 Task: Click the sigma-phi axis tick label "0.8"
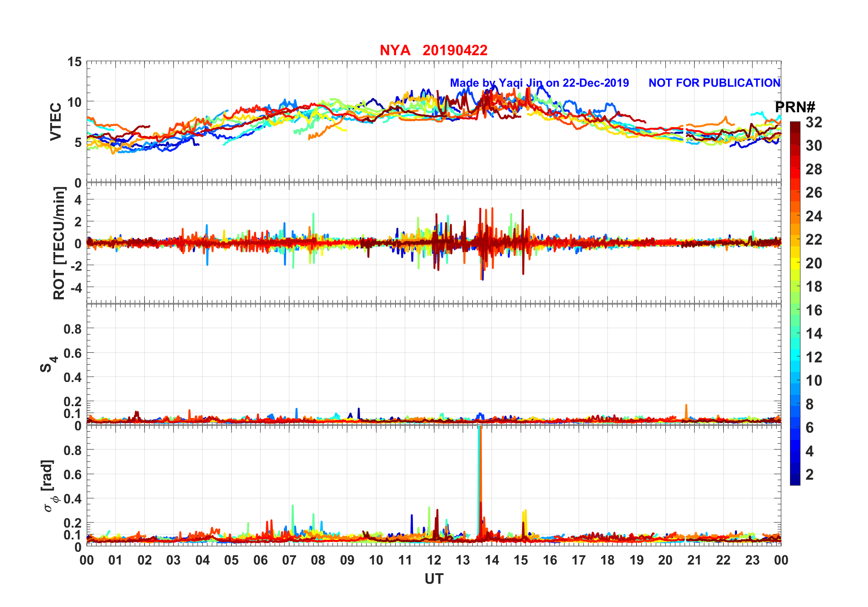coord(73,450)
